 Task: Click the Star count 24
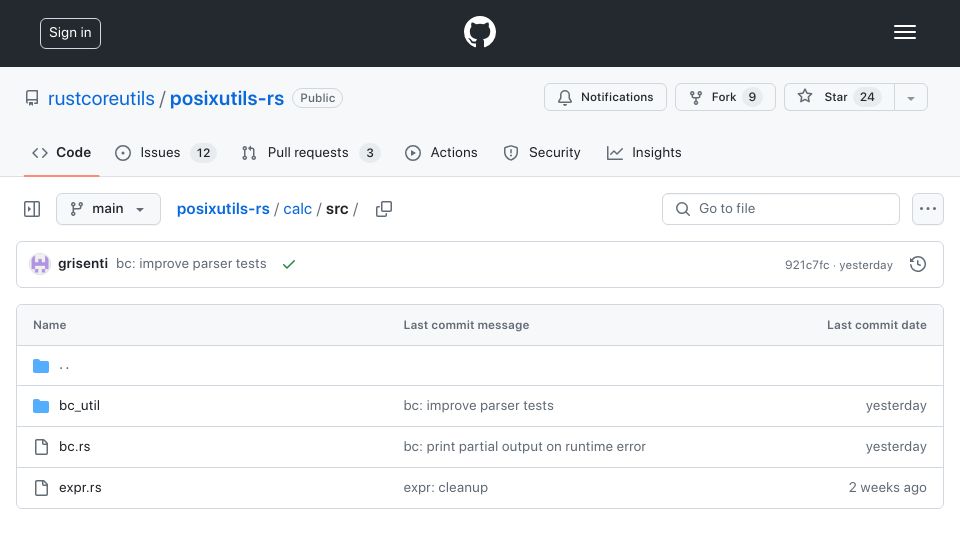[867, 97]
